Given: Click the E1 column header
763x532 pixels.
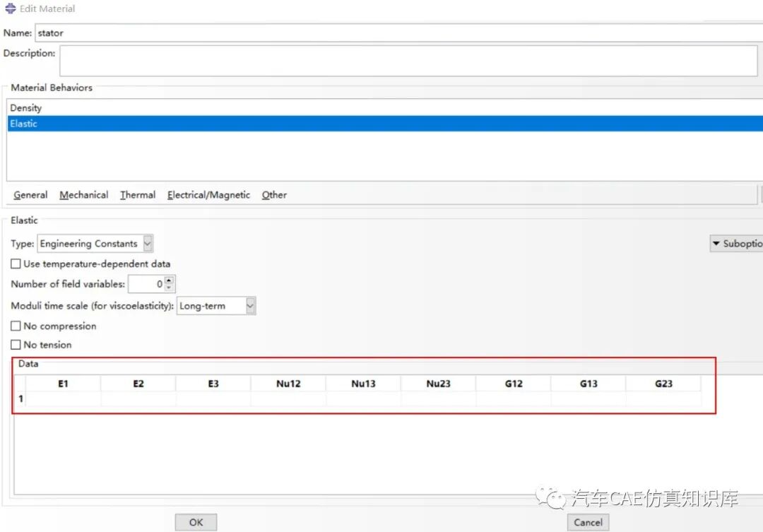Looking at the screenshot, I should click(64, 384).
